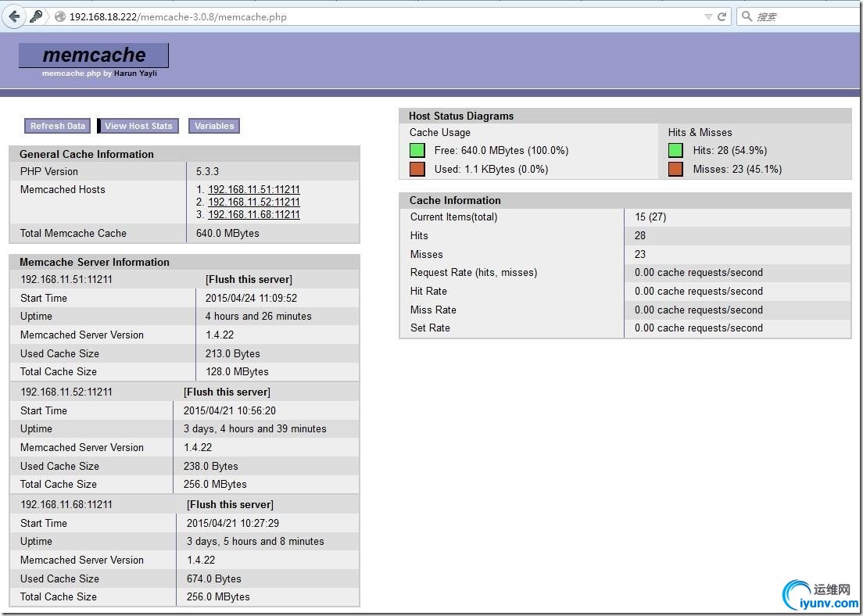This screenshot has width=863, height=616.
Task: Select Current Items value 15 (27)
Action: tap(650, 217)
